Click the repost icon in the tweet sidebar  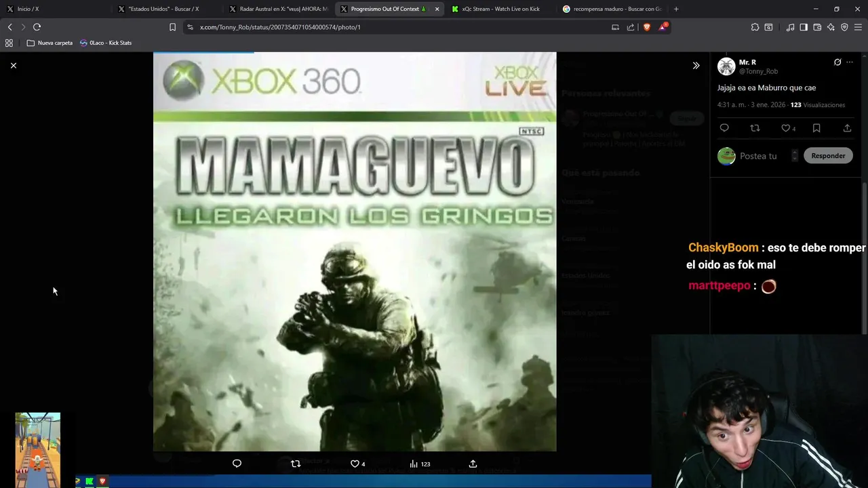755,128
